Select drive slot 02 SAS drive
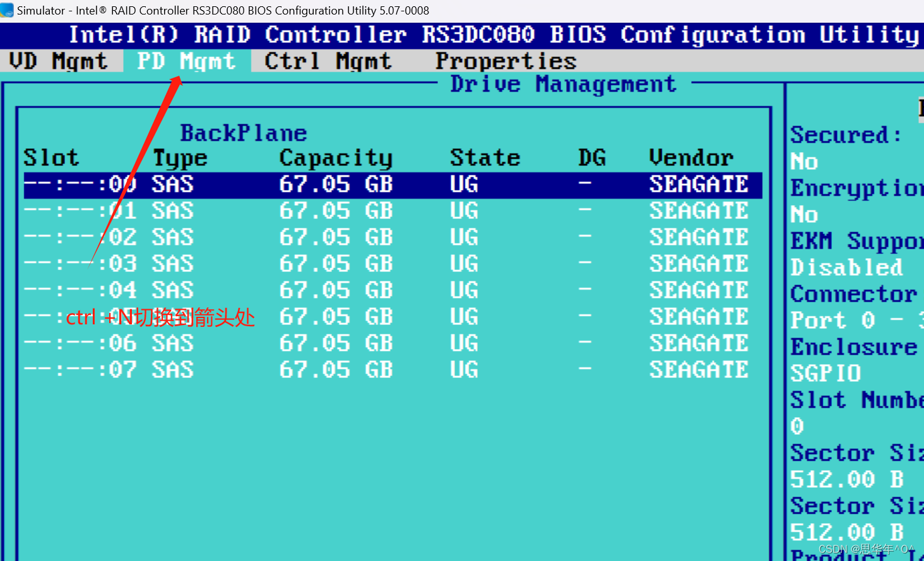This screenshot has height=561, width=924. coord(252,237)
